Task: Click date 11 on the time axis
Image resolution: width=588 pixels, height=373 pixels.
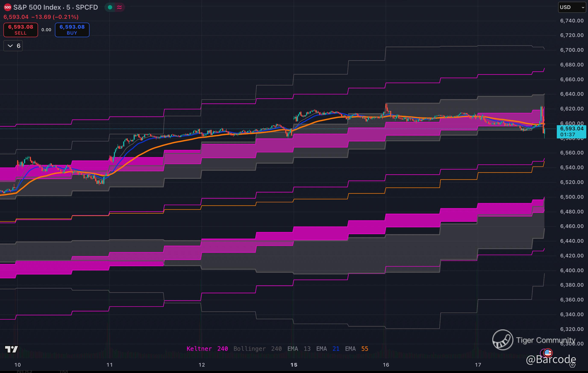Action: (110, 365)
